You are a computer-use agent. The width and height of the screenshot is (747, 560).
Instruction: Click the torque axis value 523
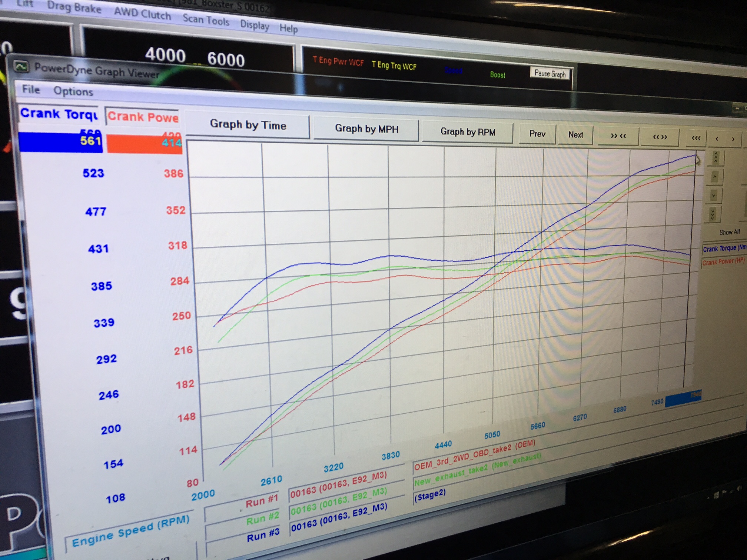[x=93, y=173]
